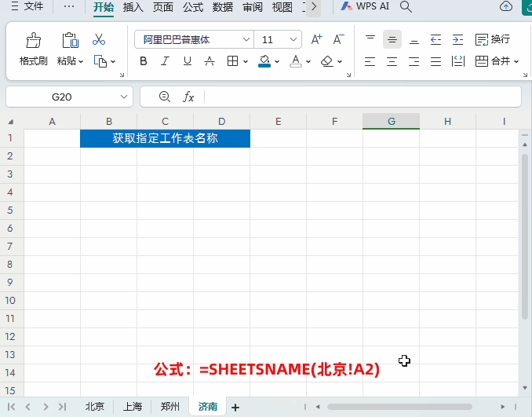Align text to the right
The width and height of the screenshot is (532, 417).
coord(414,61)
